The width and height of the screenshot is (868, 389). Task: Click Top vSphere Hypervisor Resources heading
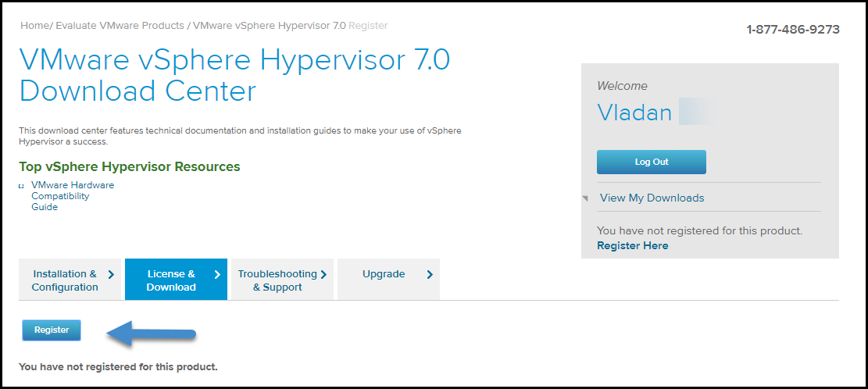tap(130, 166)
